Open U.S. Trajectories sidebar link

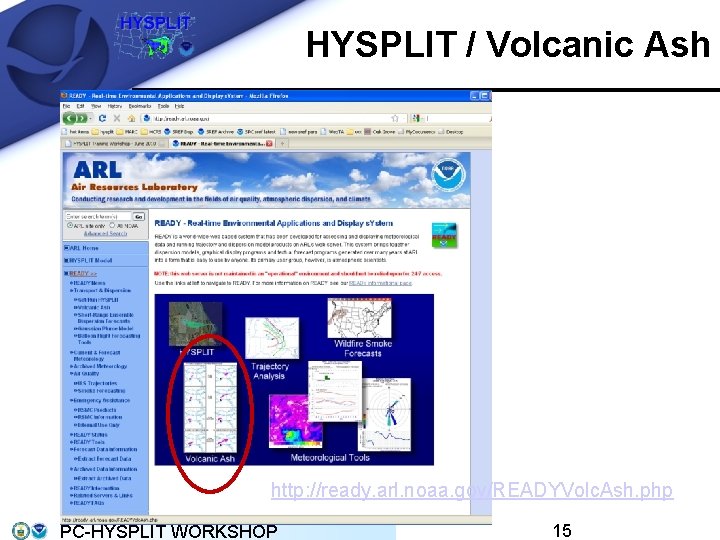pos(97,383)
